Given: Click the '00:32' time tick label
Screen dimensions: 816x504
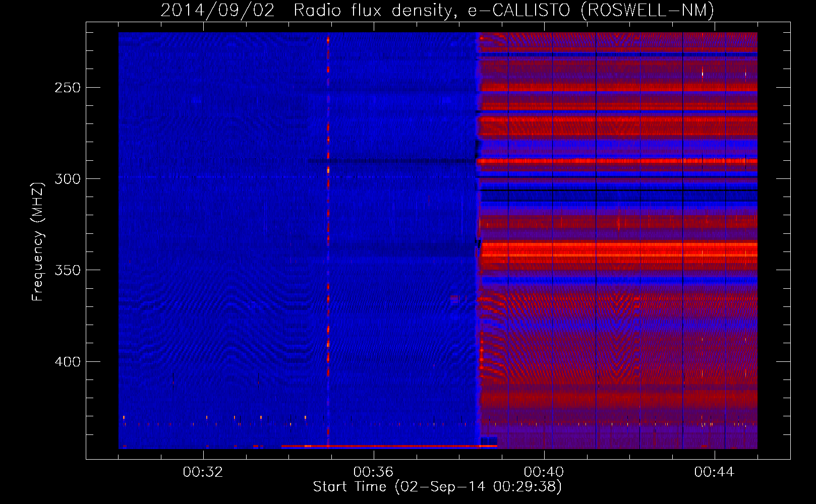Looking at the screenshot, I should click(x=203, y=472).
